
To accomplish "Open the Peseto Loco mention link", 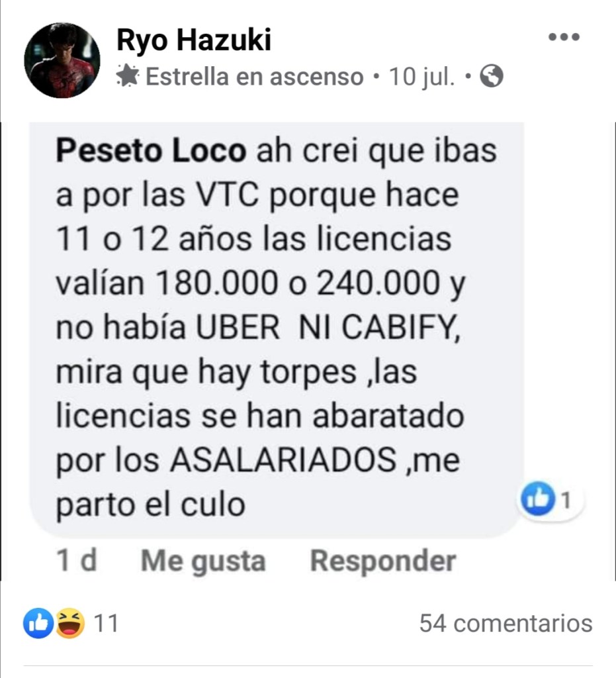I will [152, 151].
